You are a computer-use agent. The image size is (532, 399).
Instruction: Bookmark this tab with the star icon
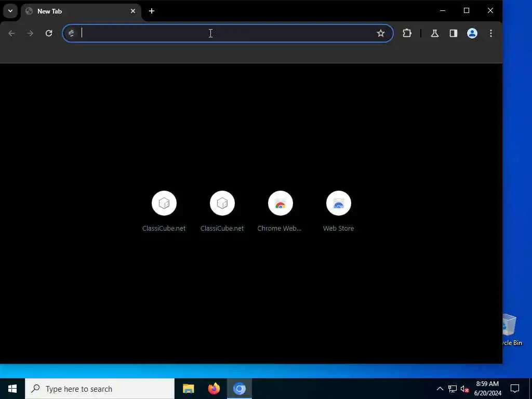(381, 33)
